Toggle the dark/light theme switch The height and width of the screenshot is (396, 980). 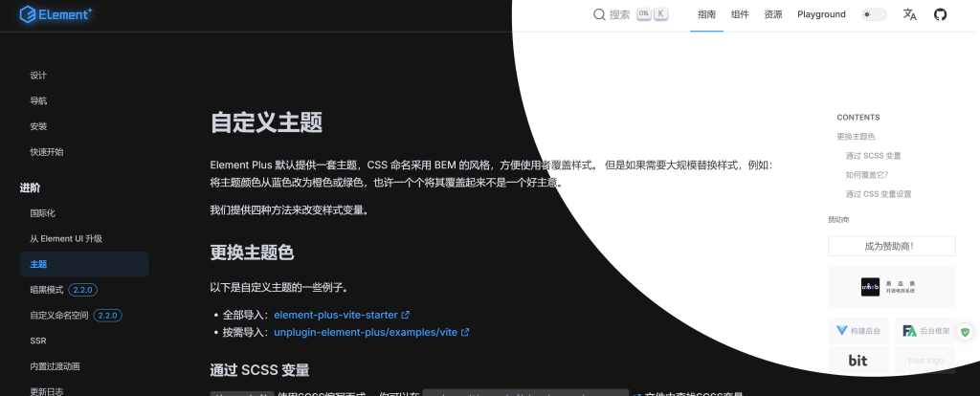(x=873, y=14)
